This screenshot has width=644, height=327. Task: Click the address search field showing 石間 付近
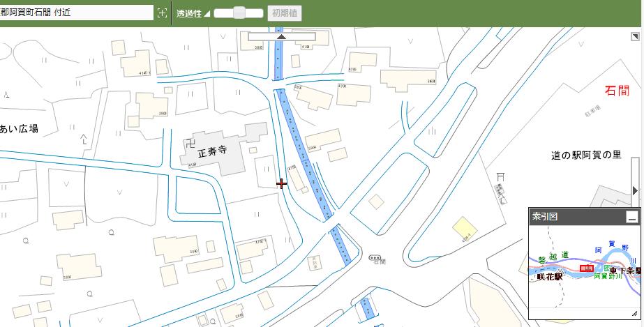[x=75, y=13]
